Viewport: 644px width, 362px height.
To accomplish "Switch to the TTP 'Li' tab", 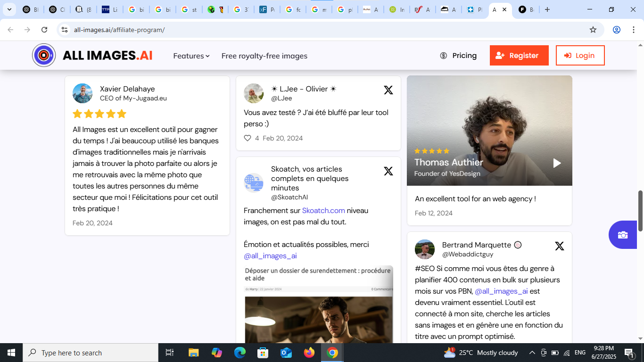I will 110,9.
